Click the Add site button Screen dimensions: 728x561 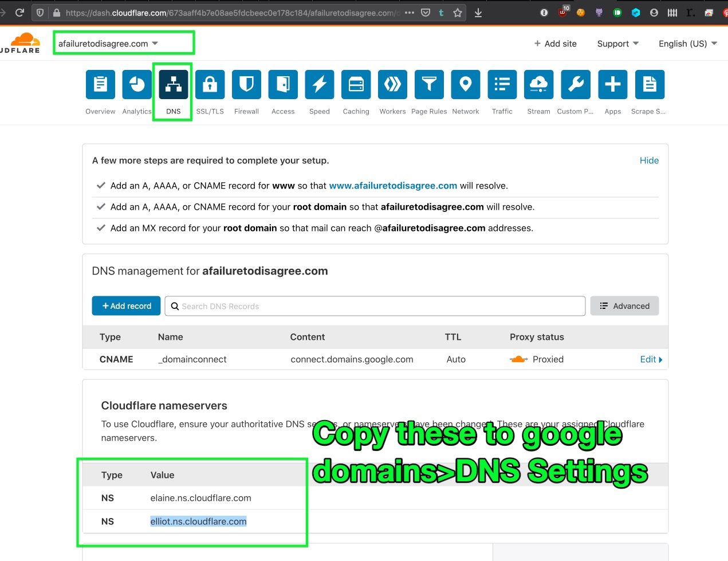click(556, 44)
